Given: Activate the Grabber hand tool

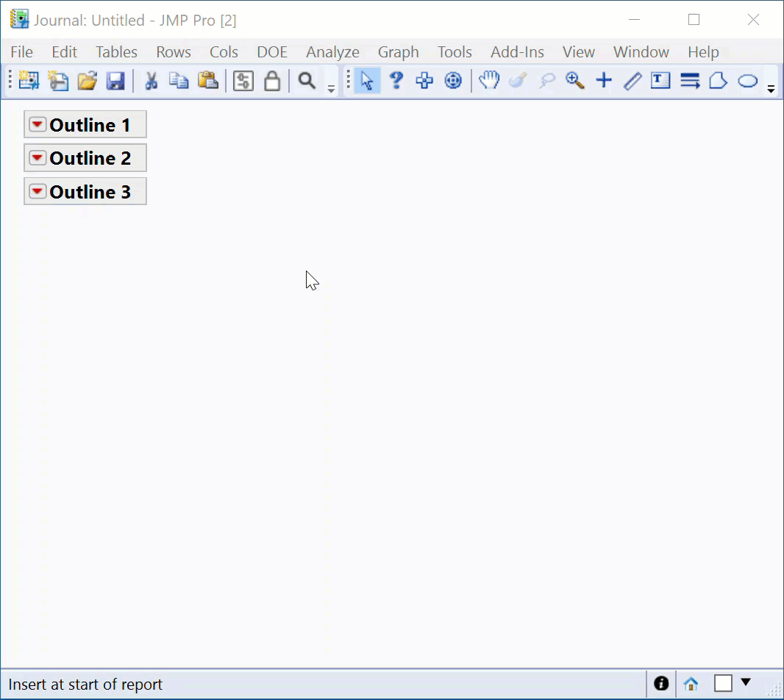Looking at the screenshot, I should point(488,80).
